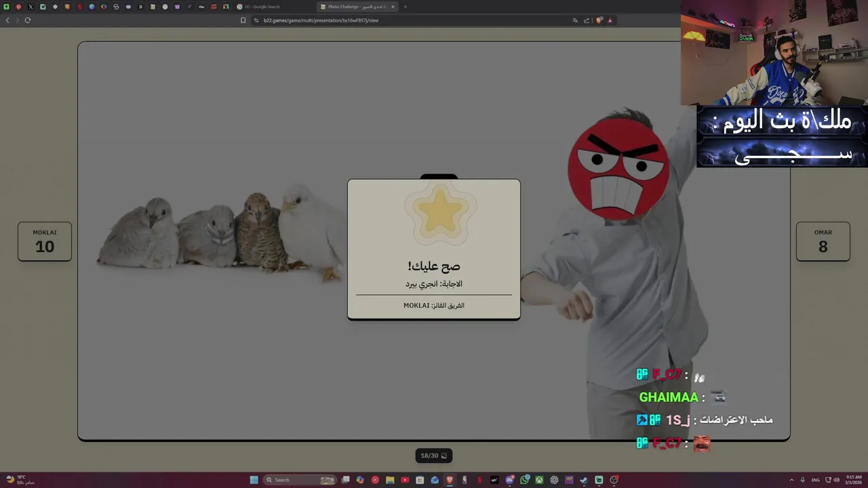
Task: Open Steam from the taskbar
Action: pyautogui.click(x=584, y=480)
